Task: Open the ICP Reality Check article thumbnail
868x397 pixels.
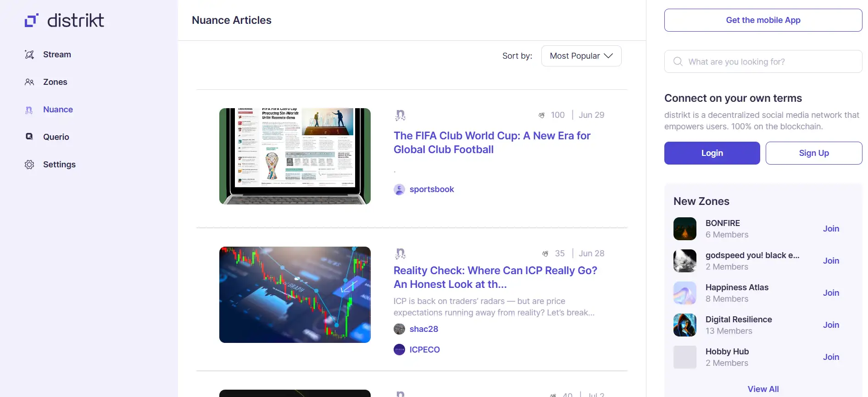Action: 295,295
